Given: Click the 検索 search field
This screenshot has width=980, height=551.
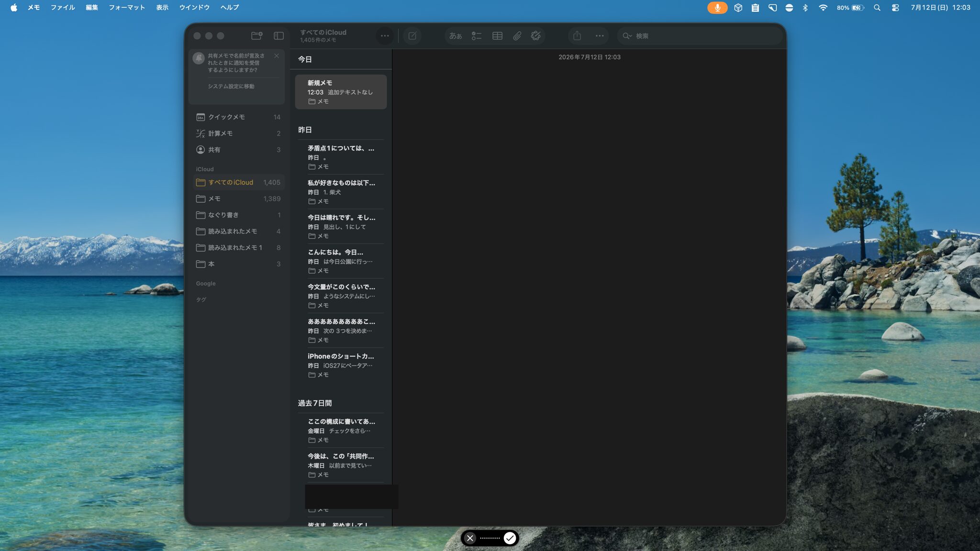Looking at the screenshot, I should 699,36.
